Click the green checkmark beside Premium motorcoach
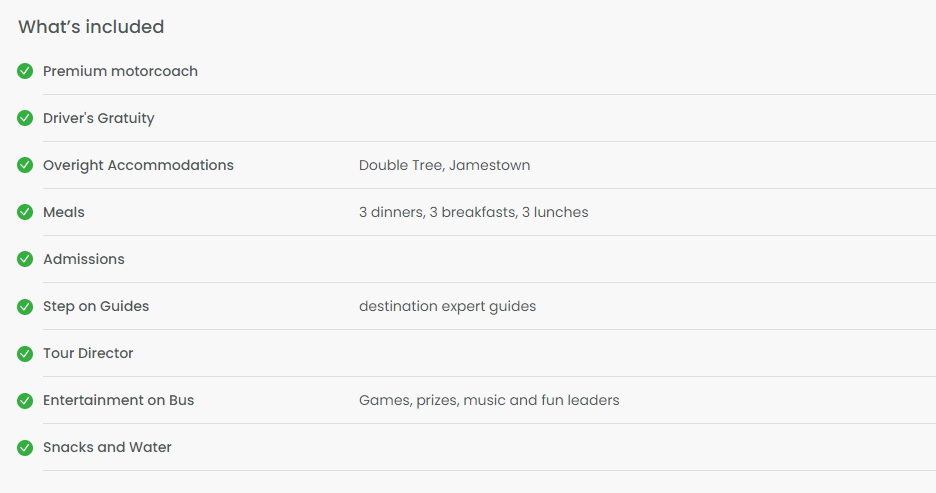The height and width of the screenshot is (493, 936). coord(25,71)
